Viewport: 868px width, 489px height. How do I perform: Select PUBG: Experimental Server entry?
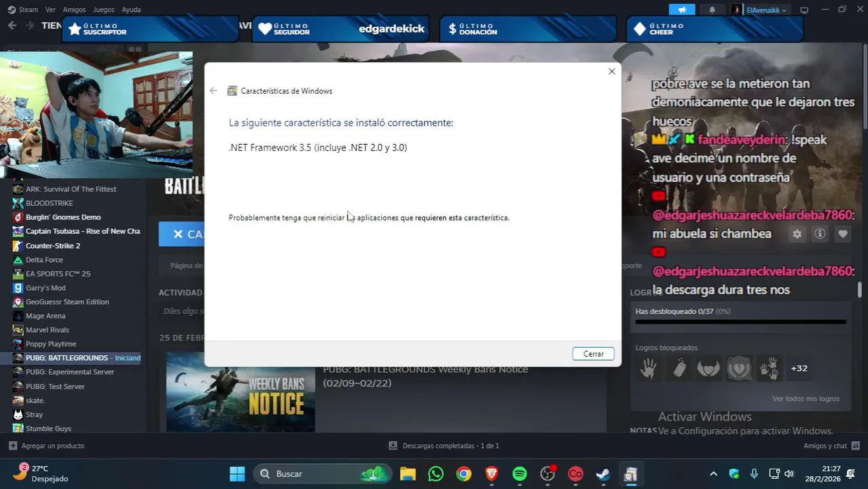(x=71, y=372)
